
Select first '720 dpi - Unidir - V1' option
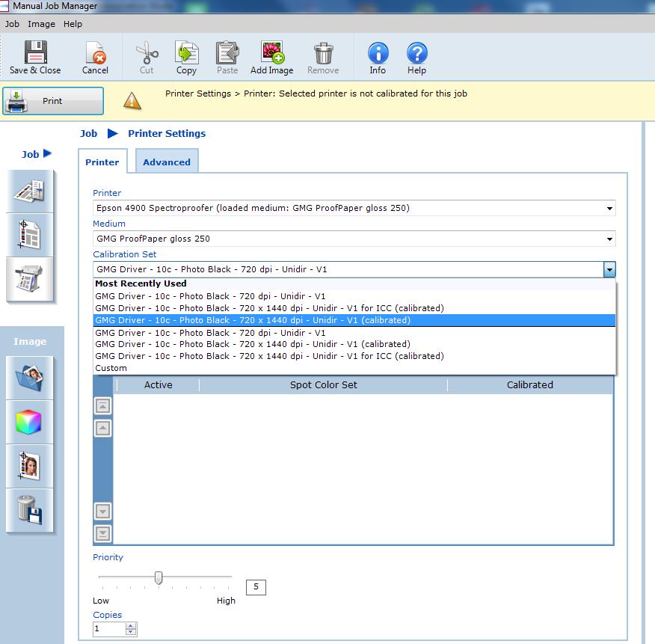(354, 296)
